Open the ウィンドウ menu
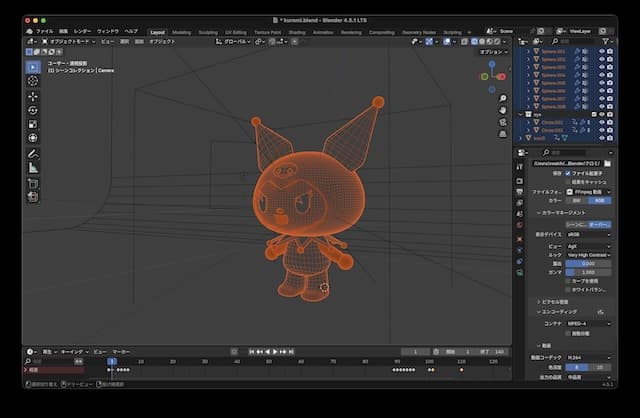The width and height of the screenshot is (640, 418). click(x=108, y=31)
